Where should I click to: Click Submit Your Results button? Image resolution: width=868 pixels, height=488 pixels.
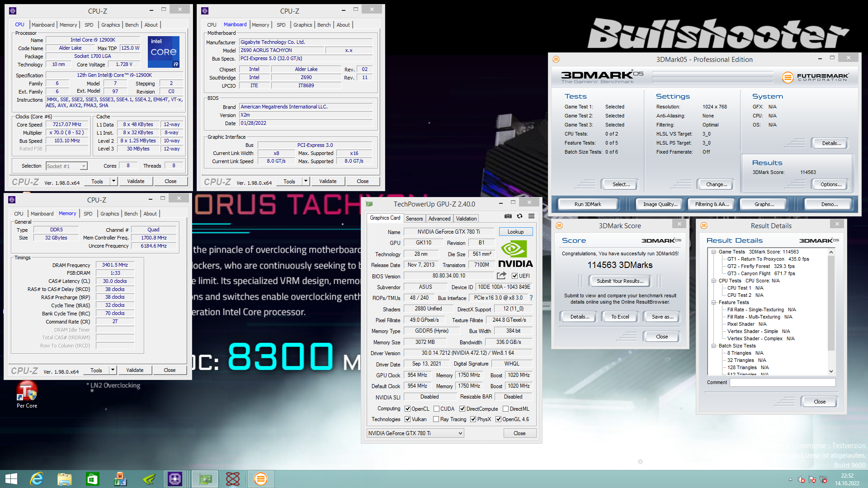[620, 281]
